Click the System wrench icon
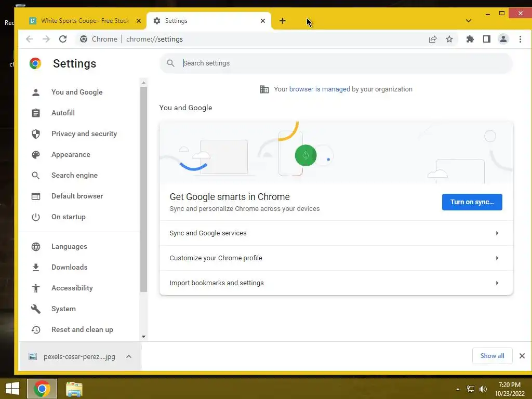532x399 pixels. click(x=36, y=309)
